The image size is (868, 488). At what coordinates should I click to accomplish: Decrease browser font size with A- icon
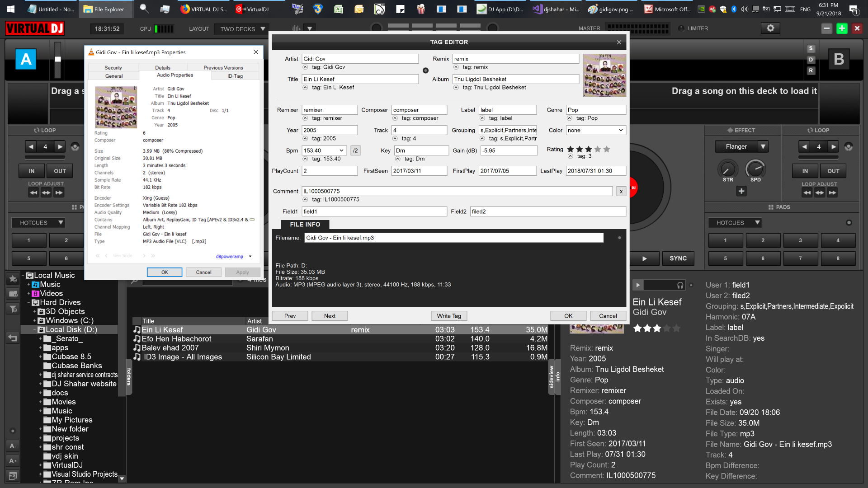pos(13,446)
